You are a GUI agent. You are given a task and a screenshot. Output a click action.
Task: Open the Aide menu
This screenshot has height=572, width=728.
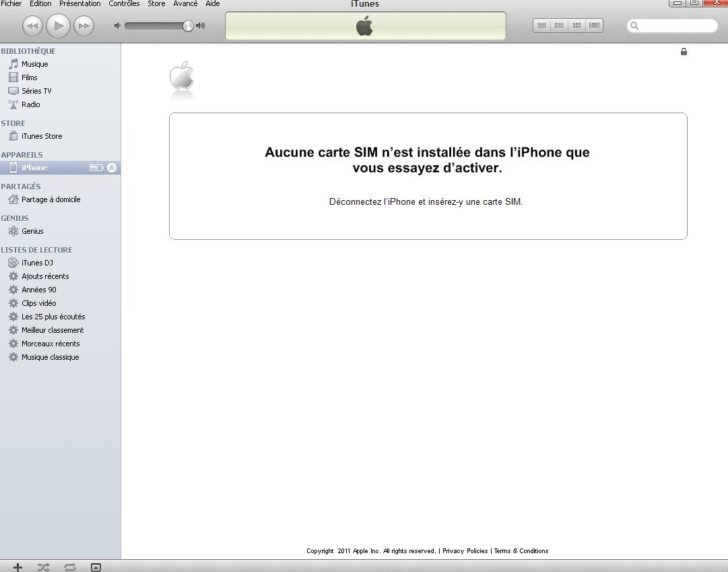(213, 4)
